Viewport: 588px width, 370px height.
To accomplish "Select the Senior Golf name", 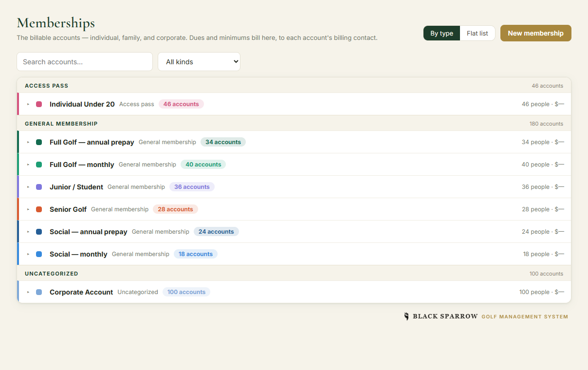I will pos(68,209).
